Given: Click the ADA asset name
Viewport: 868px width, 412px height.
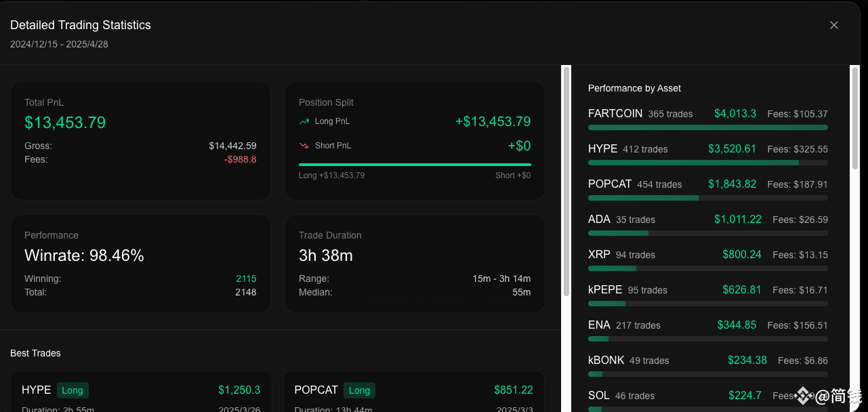Looking at the screenshot, I should pyautogui.click(x=599, y=220).
